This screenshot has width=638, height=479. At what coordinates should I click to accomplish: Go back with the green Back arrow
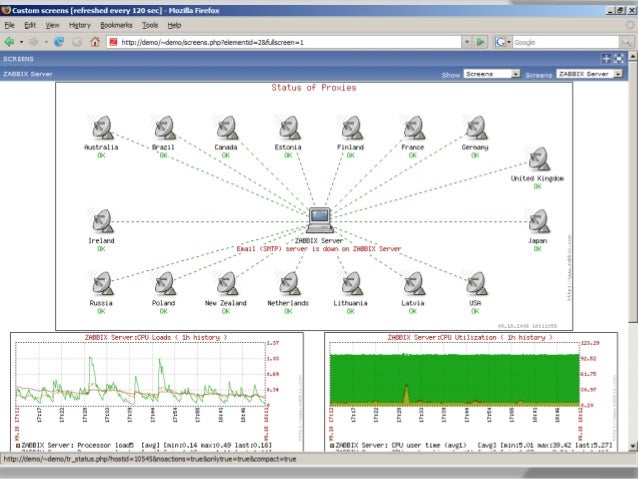[x=9, y=42]
